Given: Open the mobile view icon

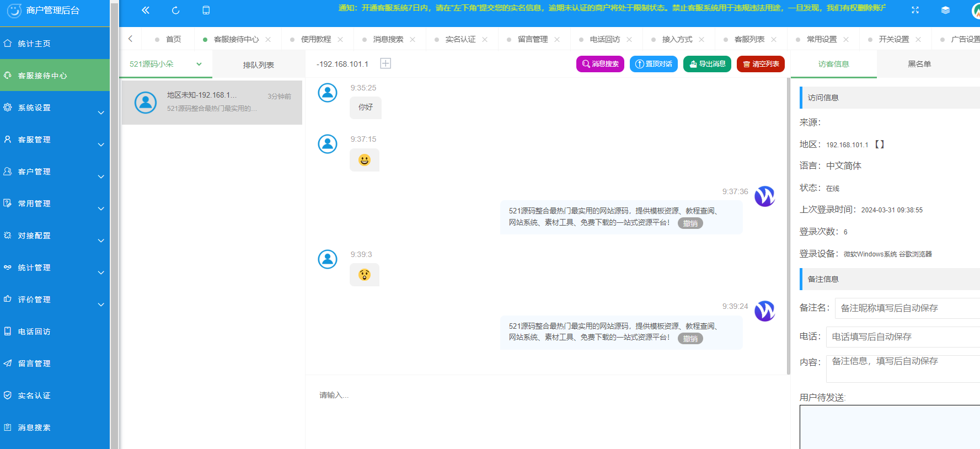Looking at the screenshot, I should (x=206, y=10).
